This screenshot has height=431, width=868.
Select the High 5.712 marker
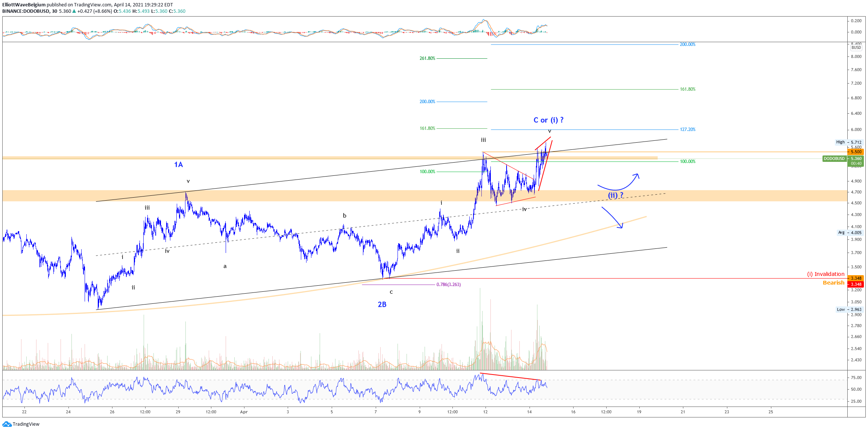pos(850,142)
